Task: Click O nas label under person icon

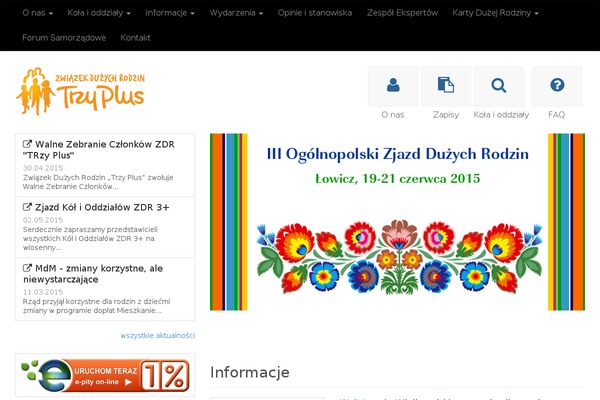Action: coord(393,114)
